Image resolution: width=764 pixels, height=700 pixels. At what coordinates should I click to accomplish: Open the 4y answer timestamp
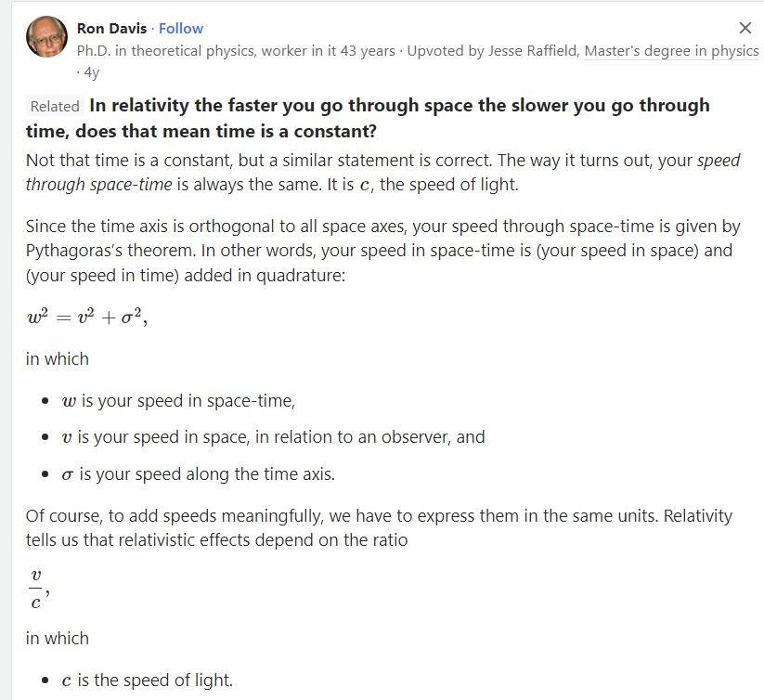point(92,72)
